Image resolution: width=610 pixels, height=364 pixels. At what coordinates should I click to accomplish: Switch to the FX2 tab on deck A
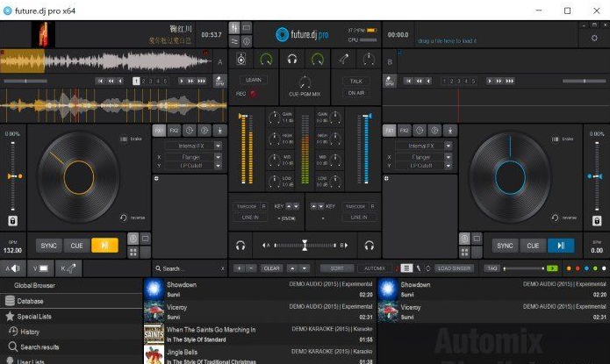click(x=174, y=130)
